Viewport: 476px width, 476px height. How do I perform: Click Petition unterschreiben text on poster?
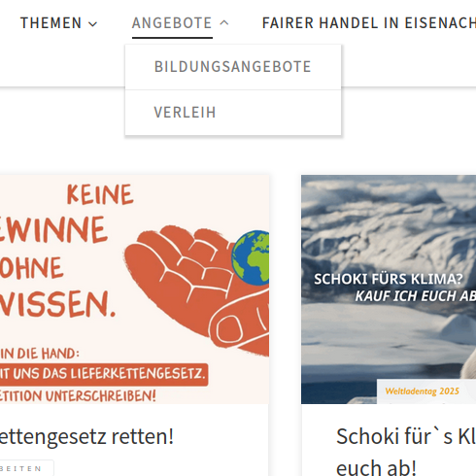pyautogui.click(x=78, y=396)
